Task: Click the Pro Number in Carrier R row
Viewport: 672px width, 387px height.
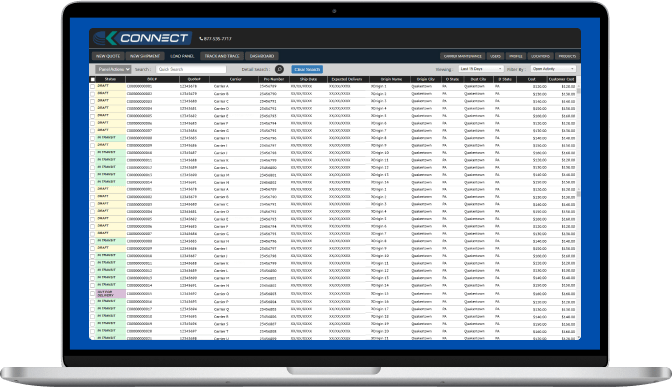Action: (x=268, y=317)
